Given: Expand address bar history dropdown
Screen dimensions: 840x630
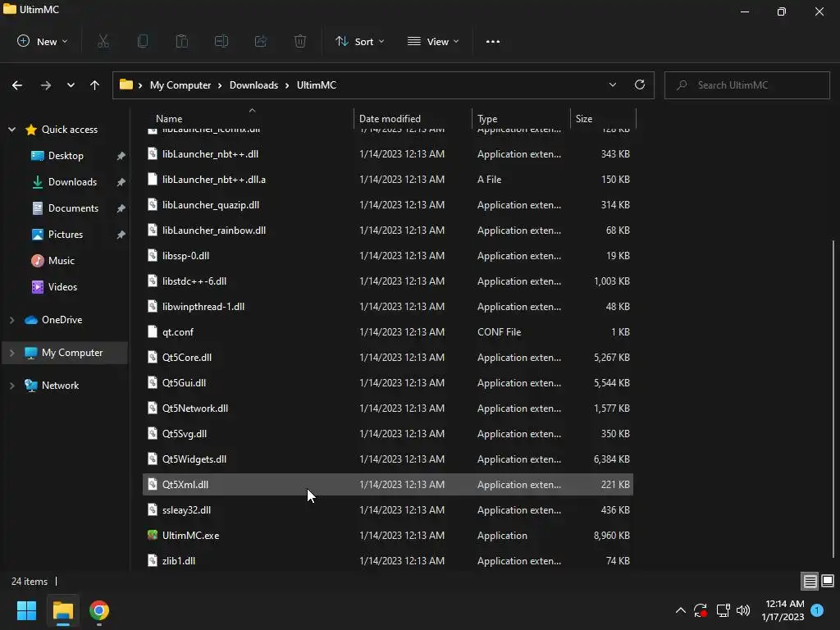Looking at the screenshot, I should pos(612,84).
